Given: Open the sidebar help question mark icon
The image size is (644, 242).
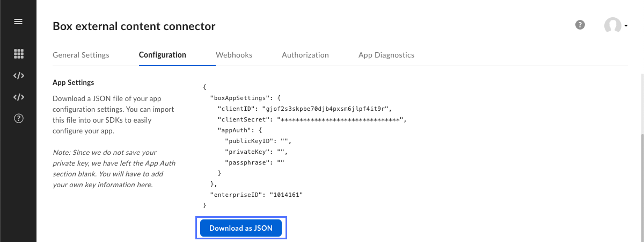Looking at the screenshot, I should (x=19, y=119).
